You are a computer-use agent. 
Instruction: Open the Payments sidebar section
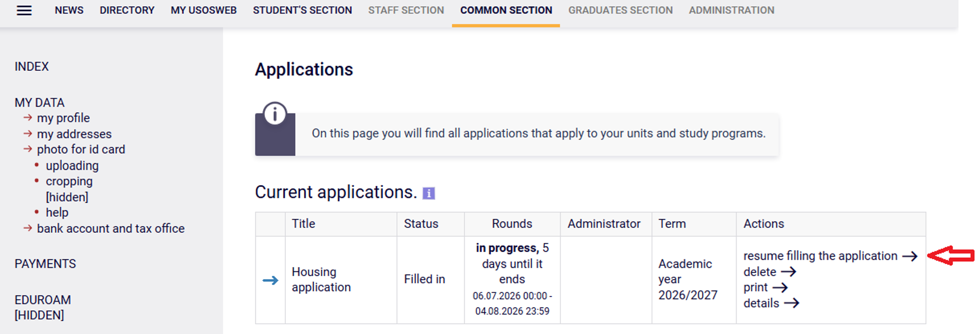[45, 264]
